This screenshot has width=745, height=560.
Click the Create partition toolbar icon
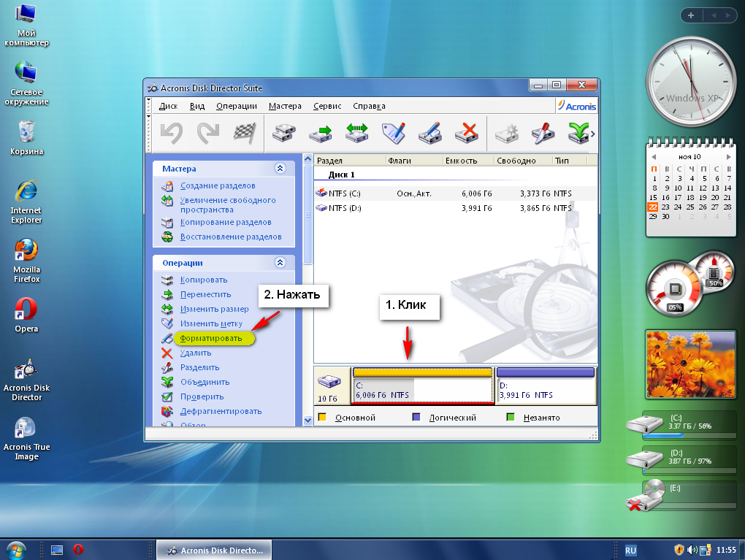[x=506, y=133]
